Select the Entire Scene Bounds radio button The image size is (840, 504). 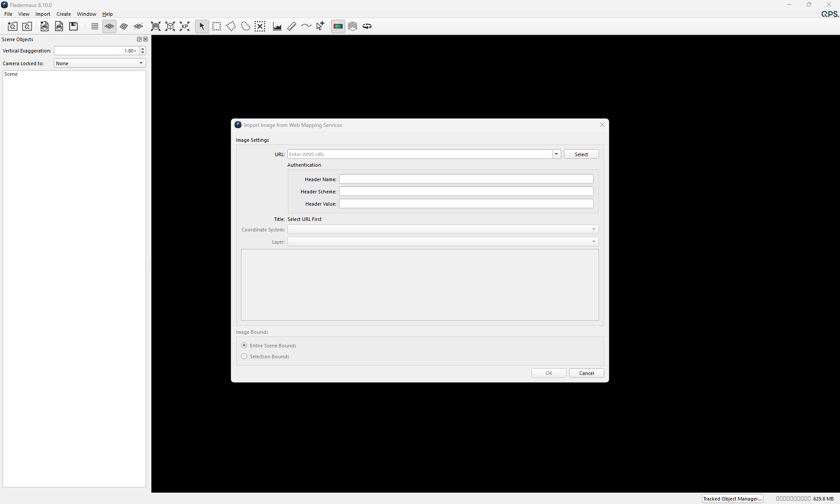[x=244, y=346]
